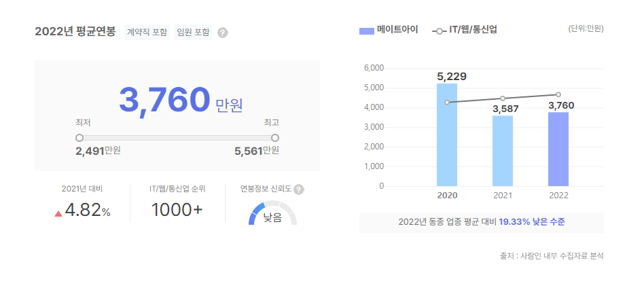This screenshot has width=644, height=292.
Task: Click the 2022 bar labeled 3,760
Action: click(x=558, y=149)
